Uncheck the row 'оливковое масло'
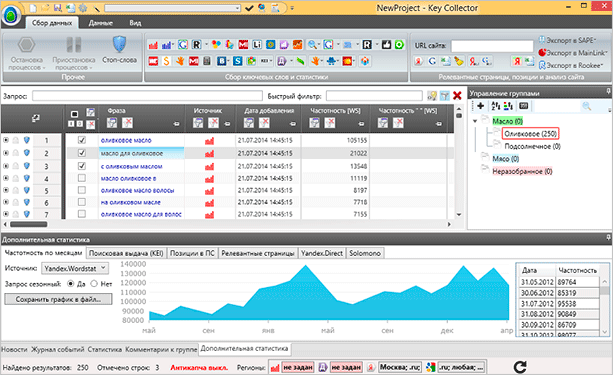The image size is (613, 375). coord(82,140)
